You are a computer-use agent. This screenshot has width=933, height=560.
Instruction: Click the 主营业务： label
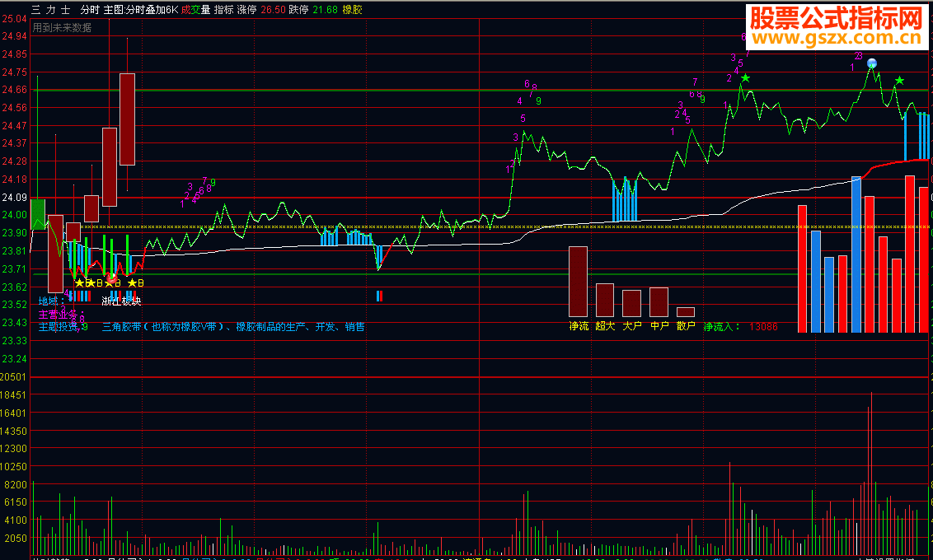pos(62,314)
